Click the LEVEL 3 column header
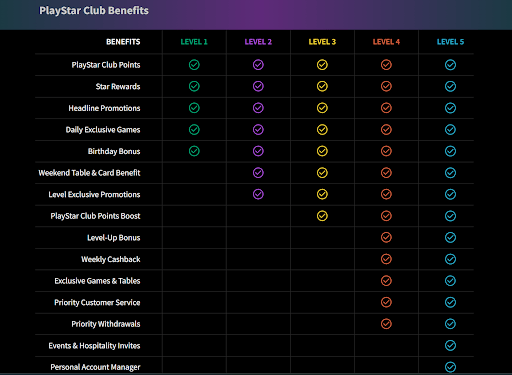Screen dimensions: 512x375 point(322,42)
